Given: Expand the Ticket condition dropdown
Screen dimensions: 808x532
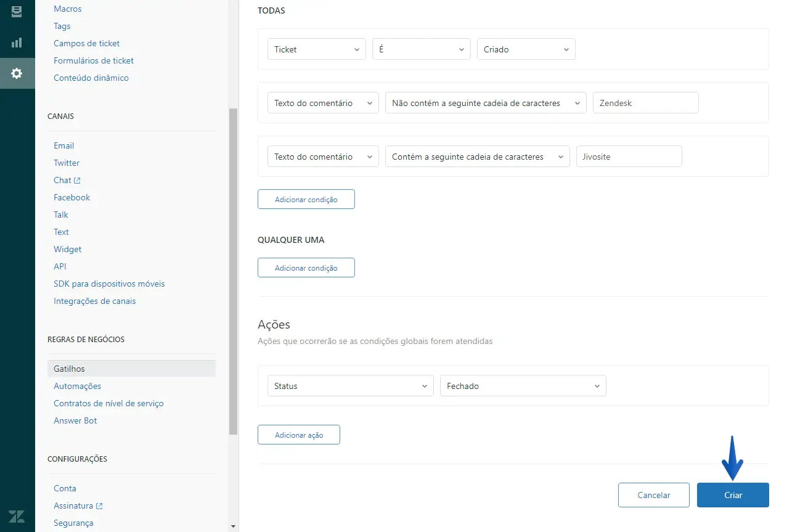Looking at the screenshot, I should (316, 49).
